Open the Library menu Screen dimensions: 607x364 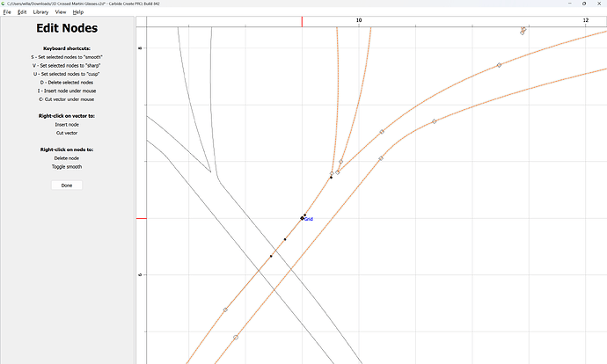coord(40,12)
